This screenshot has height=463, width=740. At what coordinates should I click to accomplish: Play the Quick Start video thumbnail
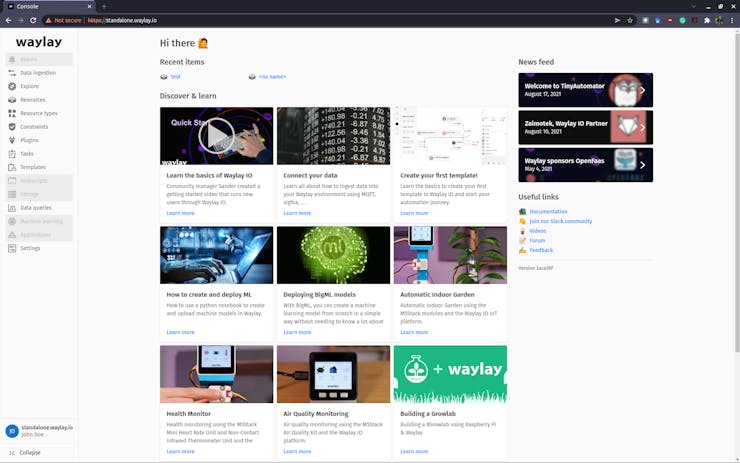(x=216, y=136)
